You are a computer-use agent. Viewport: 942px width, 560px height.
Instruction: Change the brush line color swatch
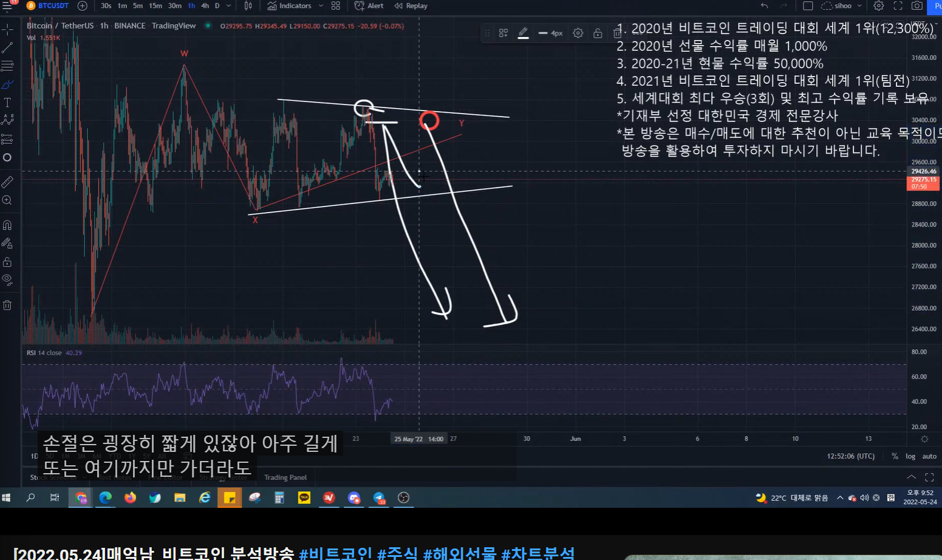[523, 33]
